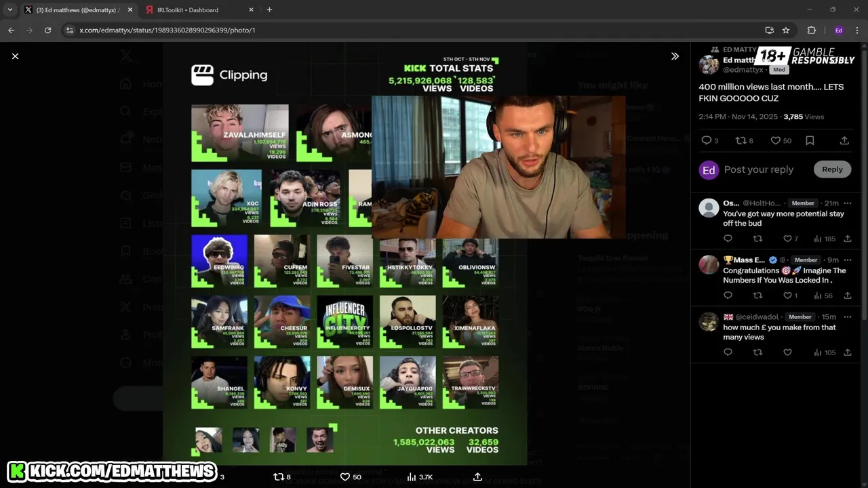
Task: Share the Congratulations reply
Action: 847,296
